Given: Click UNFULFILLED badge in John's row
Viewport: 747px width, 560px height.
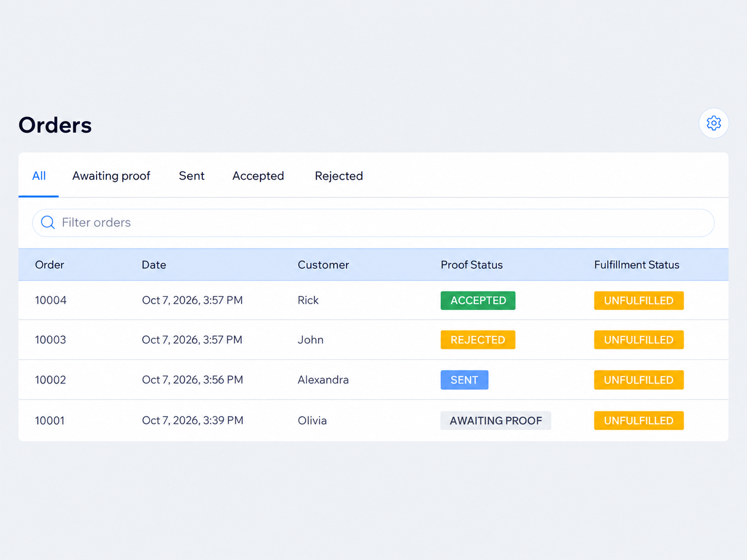Looking at the screenshot, I should 639,340.
